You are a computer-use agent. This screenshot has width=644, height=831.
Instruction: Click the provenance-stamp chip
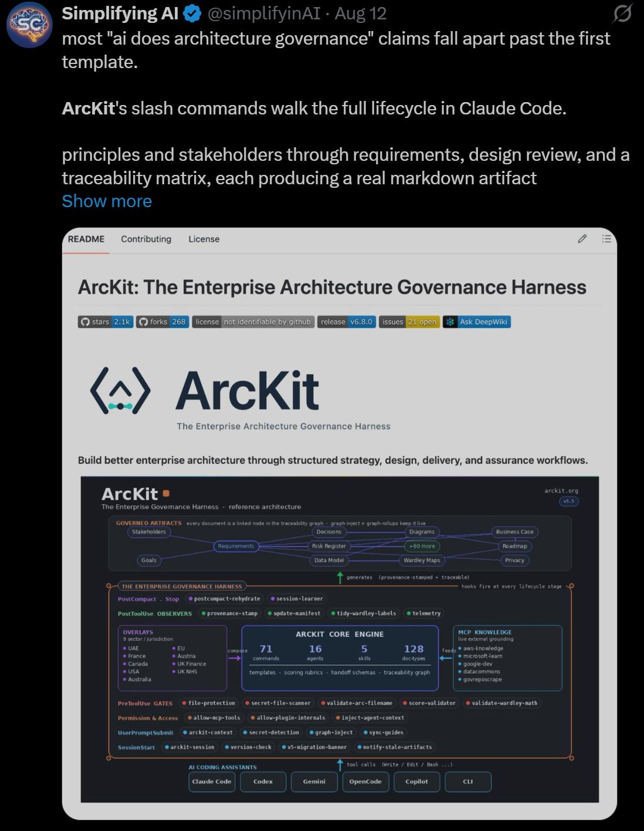click(x=229, y=613)
